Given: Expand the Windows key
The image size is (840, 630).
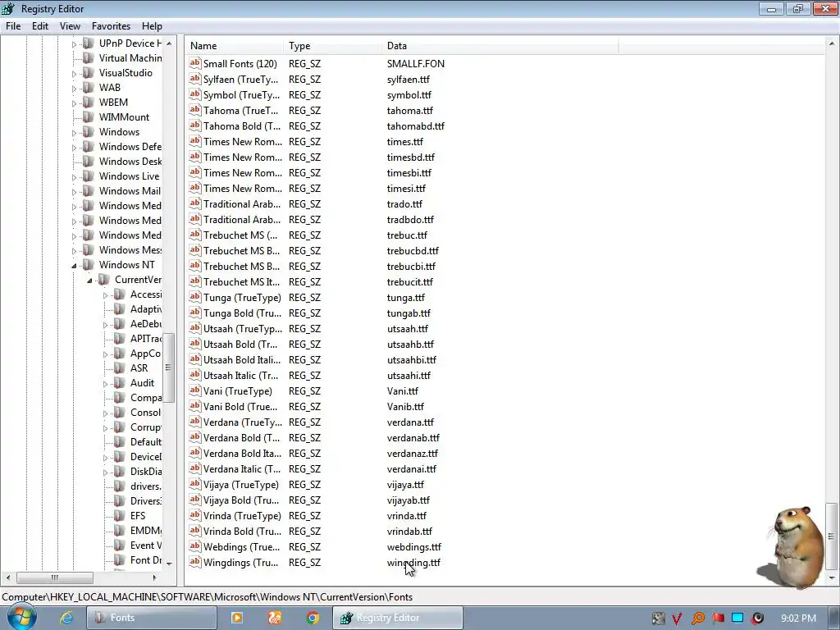Looking at the screenshot, I should [75, 132].
